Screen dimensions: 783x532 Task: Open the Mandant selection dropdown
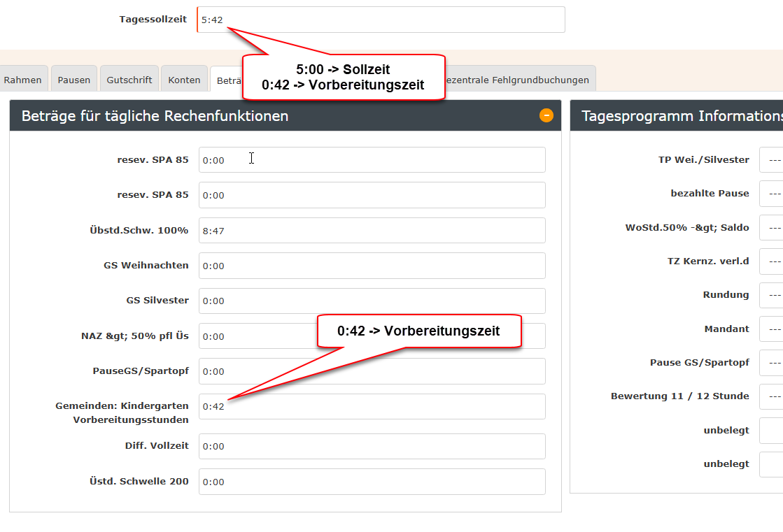[771, 329]
